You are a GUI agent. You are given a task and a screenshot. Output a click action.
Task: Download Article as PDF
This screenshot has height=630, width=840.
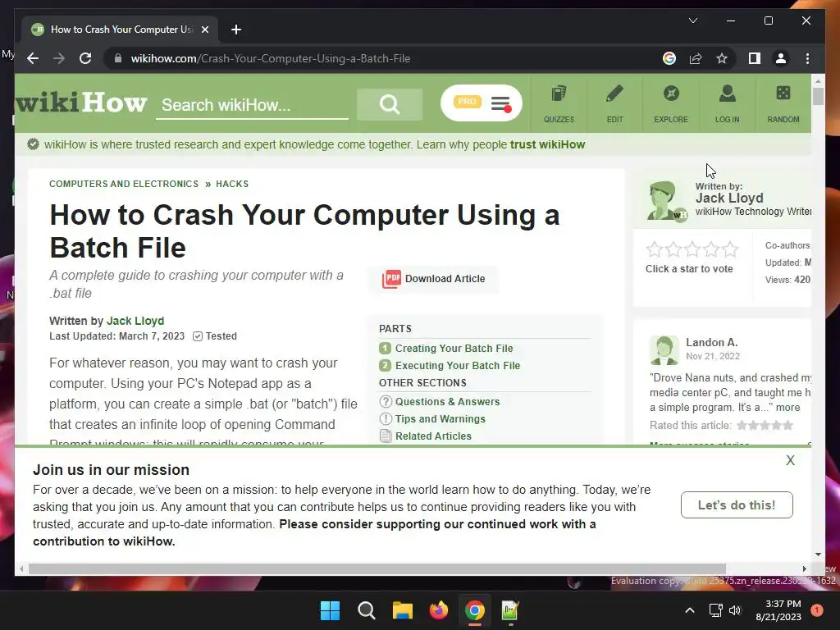434,279
